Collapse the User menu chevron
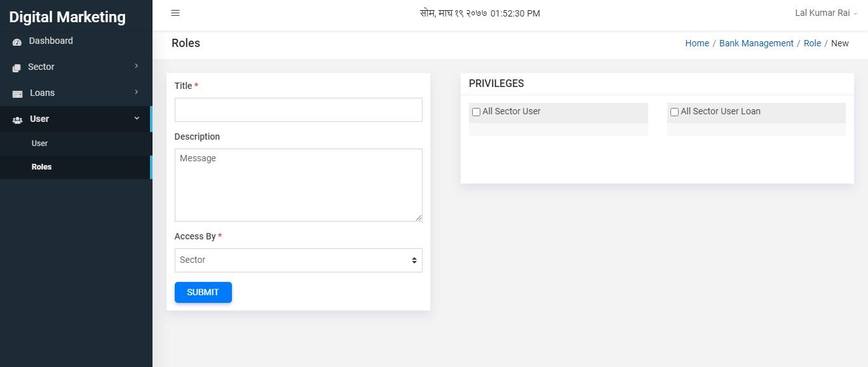Viewport: 868px width, 367px height. [x=136, y=118]
